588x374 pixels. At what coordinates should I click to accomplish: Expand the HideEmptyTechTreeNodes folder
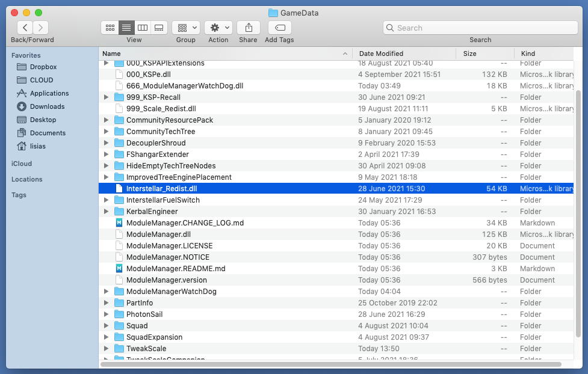(106, 165)
